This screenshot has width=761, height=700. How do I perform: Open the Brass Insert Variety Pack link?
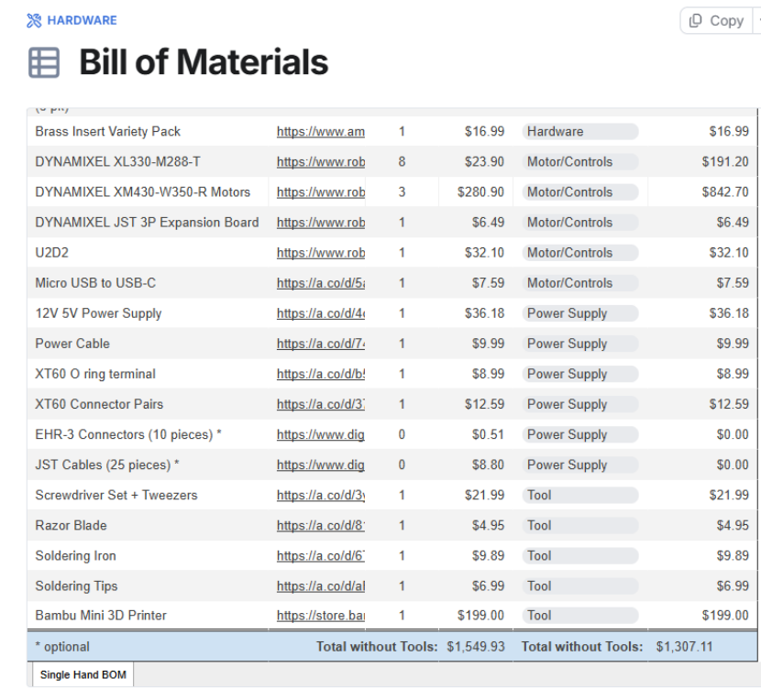320,131
